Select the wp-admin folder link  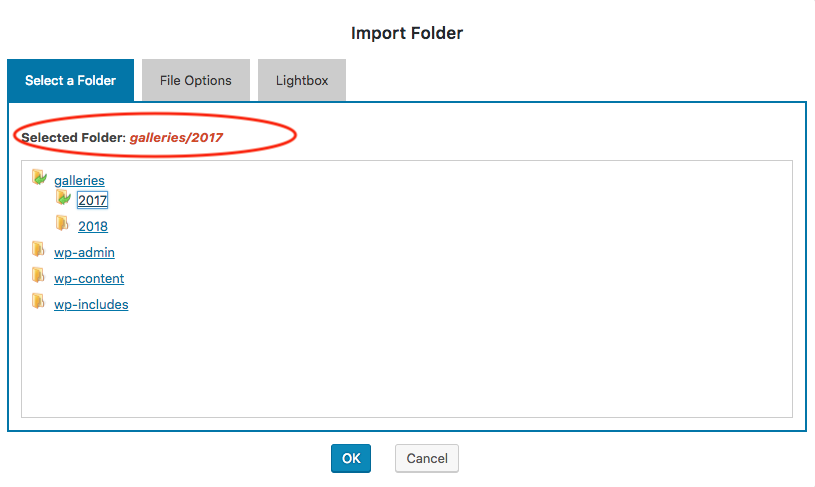pyautogui.click(x=84, y=253)
